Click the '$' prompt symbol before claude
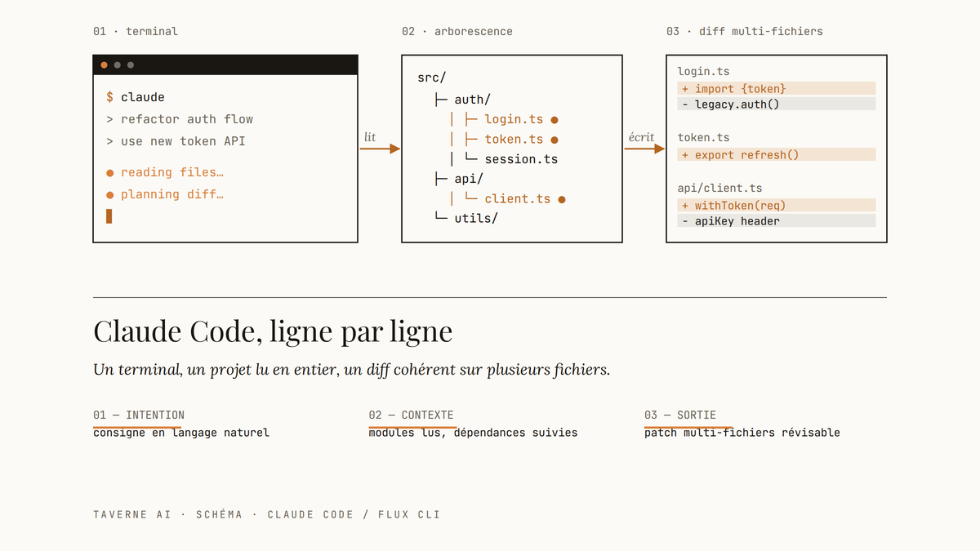The image size is (980, 551). point(110,97)
